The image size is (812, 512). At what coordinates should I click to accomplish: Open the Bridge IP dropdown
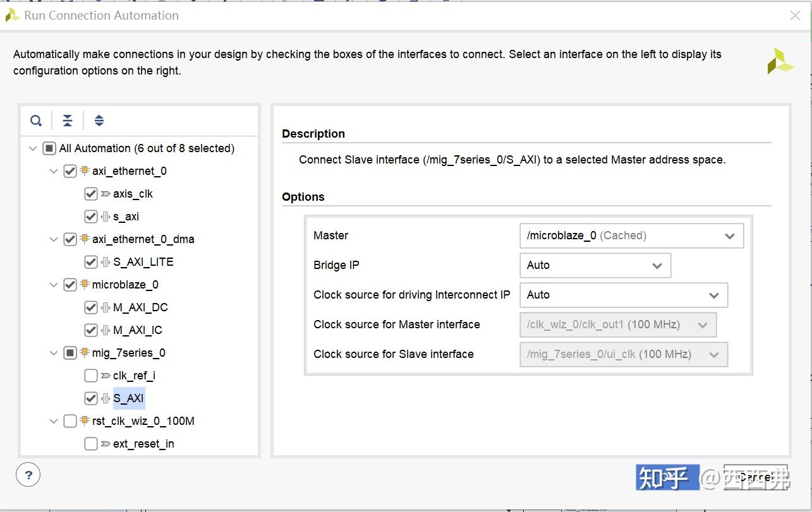click(x=594, y=266)
